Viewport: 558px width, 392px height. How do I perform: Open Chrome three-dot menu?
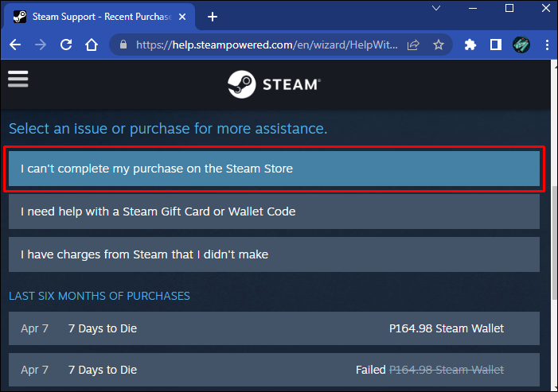(545, 45)
